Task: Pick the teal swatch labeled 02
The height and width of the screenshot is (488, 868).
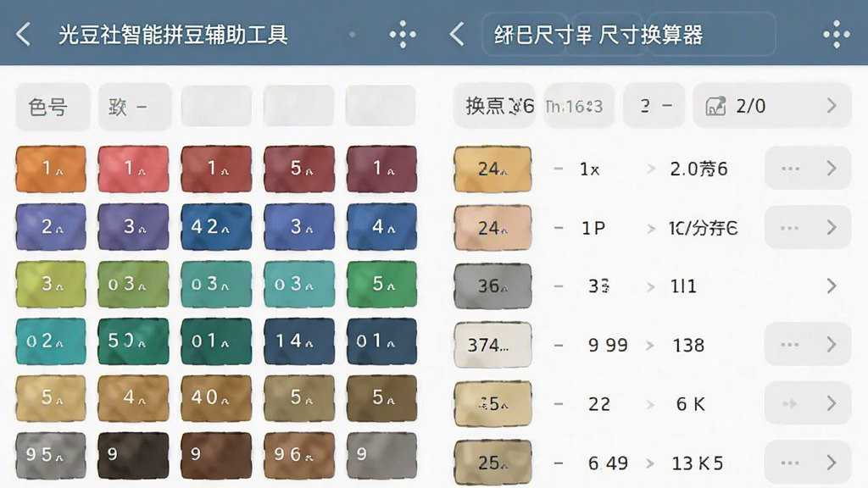Action: coord(51,341)
